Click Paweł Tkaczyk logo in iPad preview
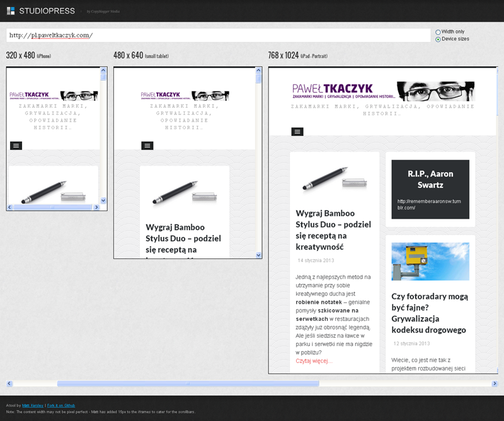Viewport: 504px width, 421px height. point(383,91)
